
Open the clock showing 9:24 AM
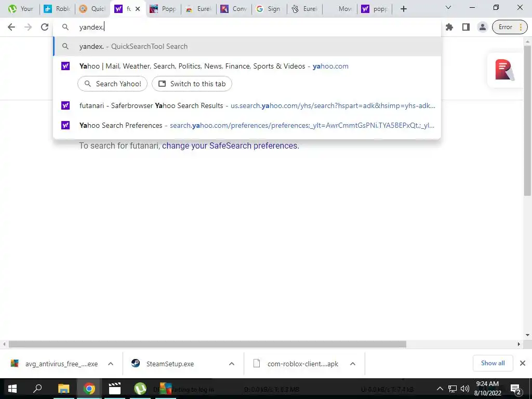point(487,389)
